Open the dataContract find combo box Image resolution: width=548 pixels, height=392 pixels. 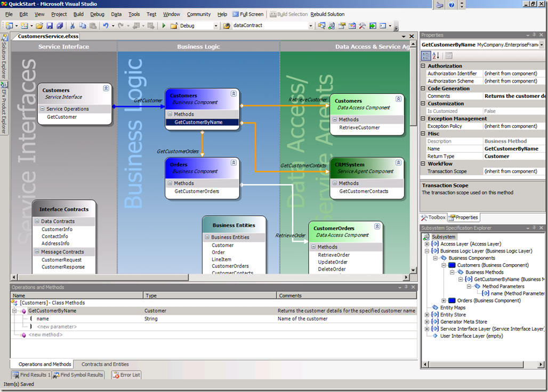coord(310,26)
